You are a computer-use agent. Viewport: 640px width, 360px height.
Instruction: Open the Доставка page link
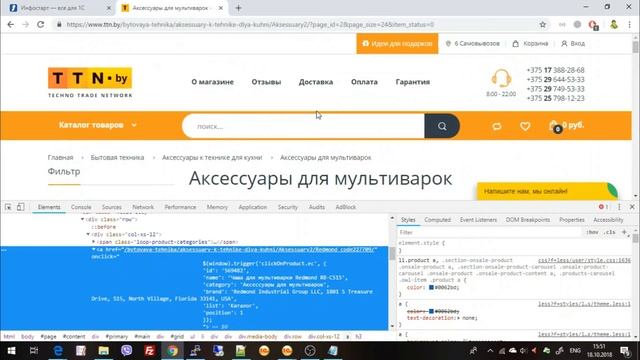(316, 82)
